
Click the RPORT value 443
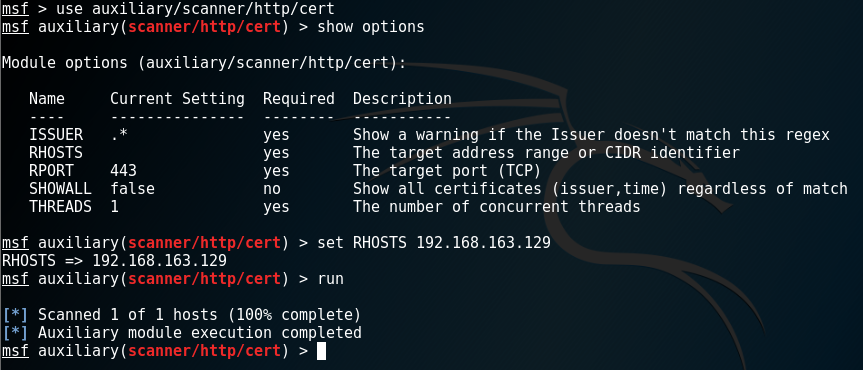tap(123, 171)
